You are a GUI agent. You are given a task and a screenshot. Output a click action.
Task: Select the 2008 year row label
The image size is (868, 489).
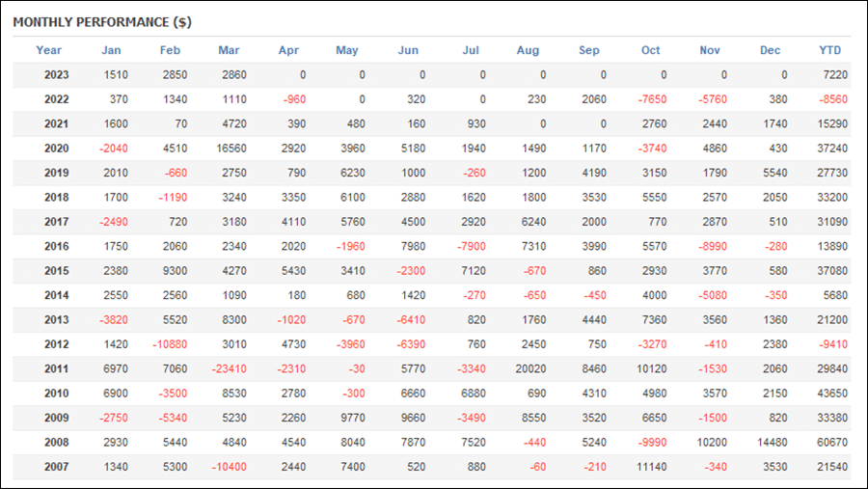tap(57, 443)
